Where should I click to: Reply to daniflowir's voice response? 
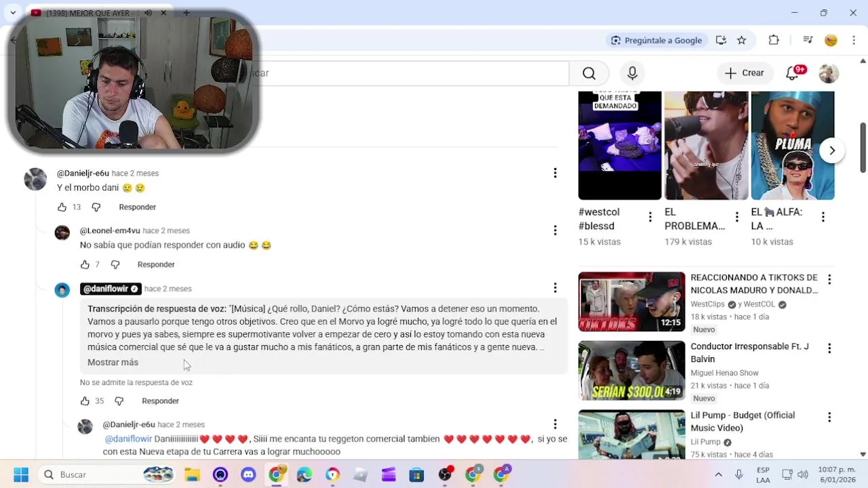pos(160,401)
